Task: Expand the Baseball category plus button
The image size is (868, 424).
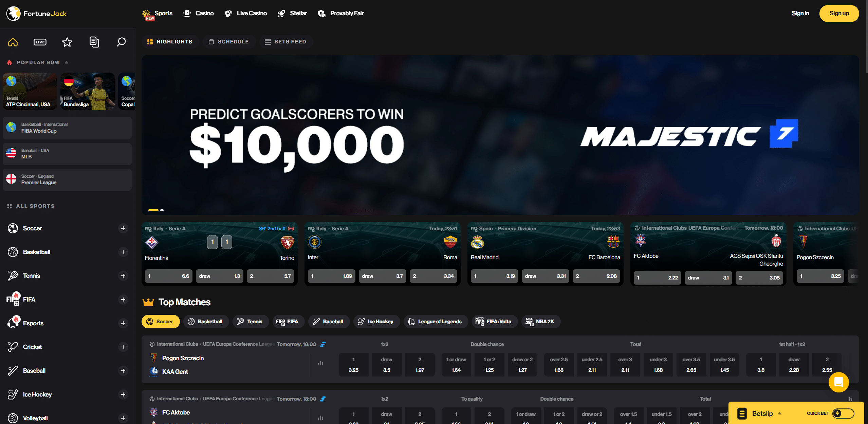Action: click(x=123, y=371)
